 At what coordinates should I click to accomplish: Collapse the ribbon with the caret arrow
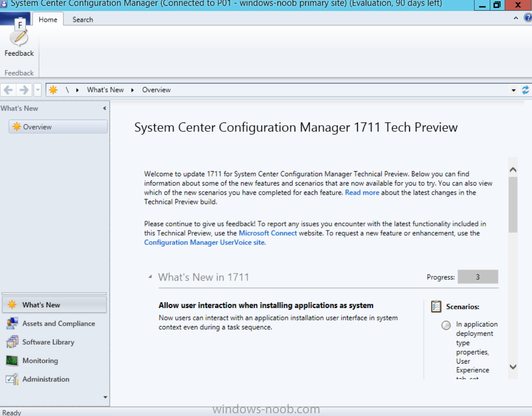pos(516,18)
